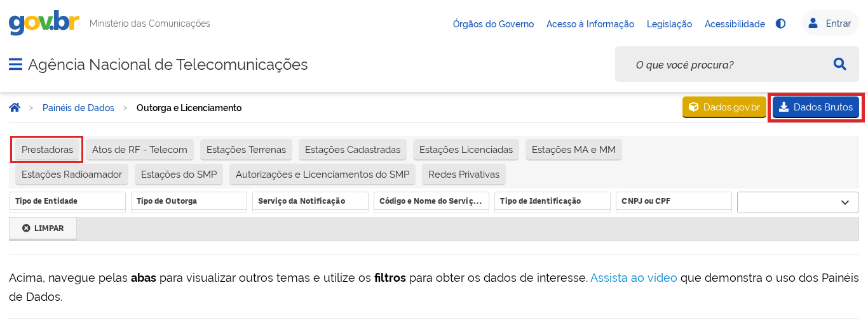
Task: Click the gov.br logo
Action: [44, 23]
